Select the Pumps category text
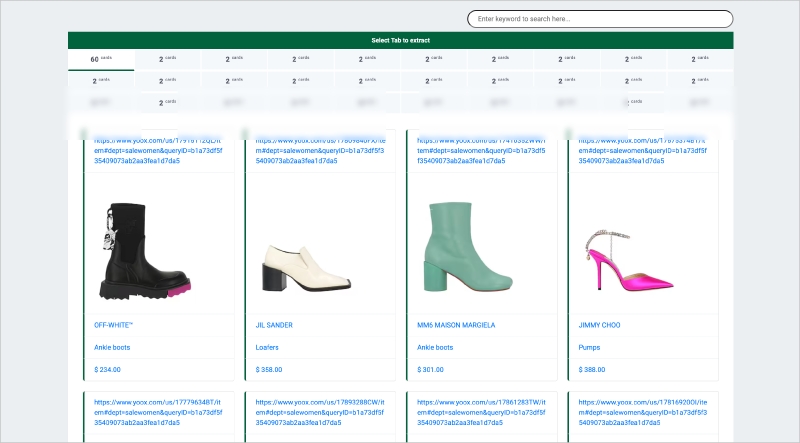This screenshot has width=800, height=443. click(593, 347)
